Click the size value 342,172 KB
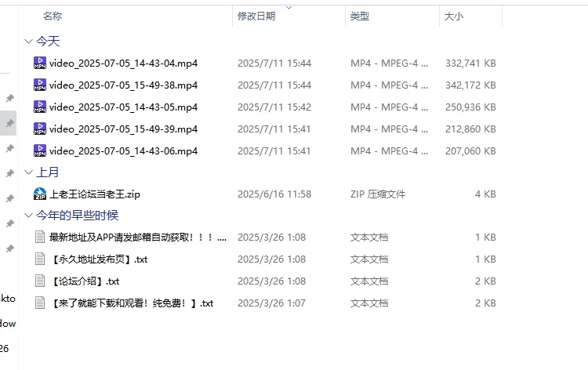 [x=470, y=85]
